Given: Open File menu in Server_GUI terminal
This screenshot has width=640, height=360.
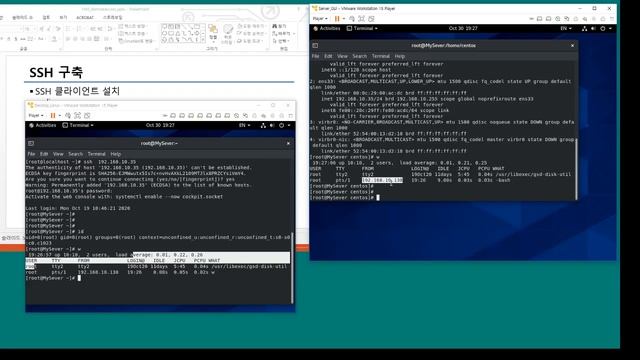Looking at the screenshot, I should pyautogui.click(x=316, y=56).
